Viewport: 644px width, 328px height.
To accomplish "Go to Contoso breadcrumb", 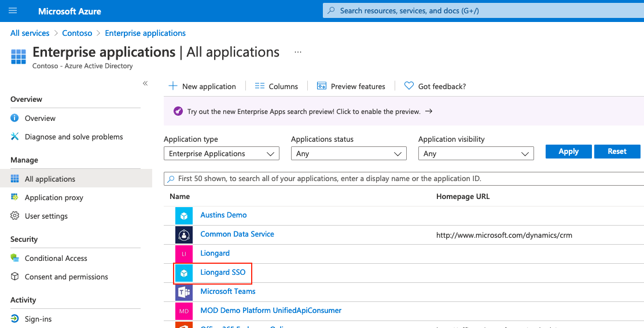I will [x=77, y=33].
